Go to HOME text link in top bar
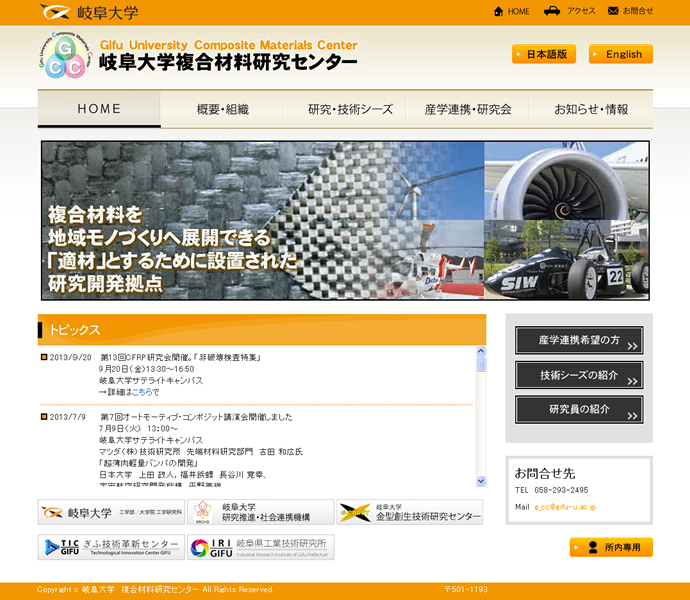This screenshot has width=690, height=600. coord(518,11)
